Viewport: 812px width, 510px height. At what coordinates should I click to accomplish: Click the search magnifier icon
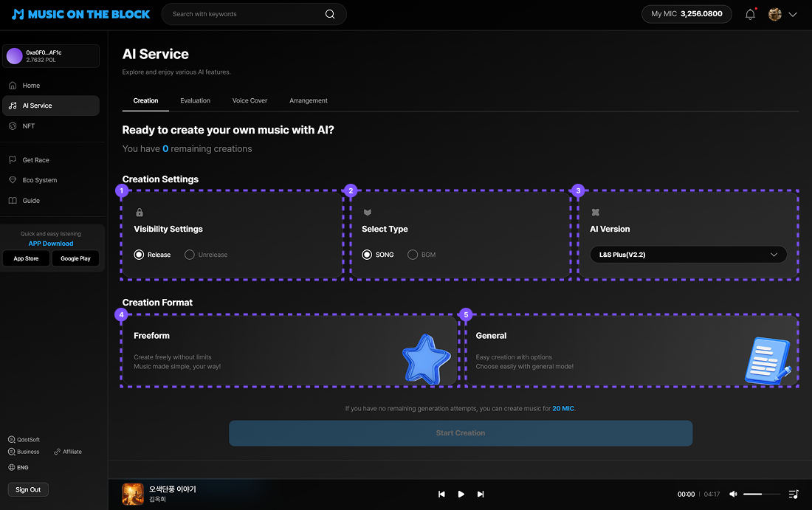coord(330,14)
